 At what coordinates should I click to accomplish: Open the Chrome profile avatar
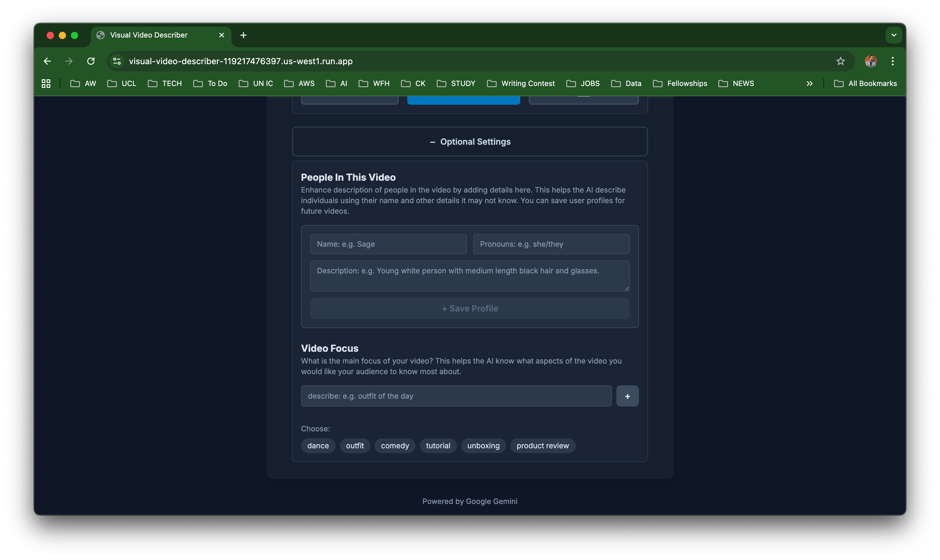tap(871, 61)
